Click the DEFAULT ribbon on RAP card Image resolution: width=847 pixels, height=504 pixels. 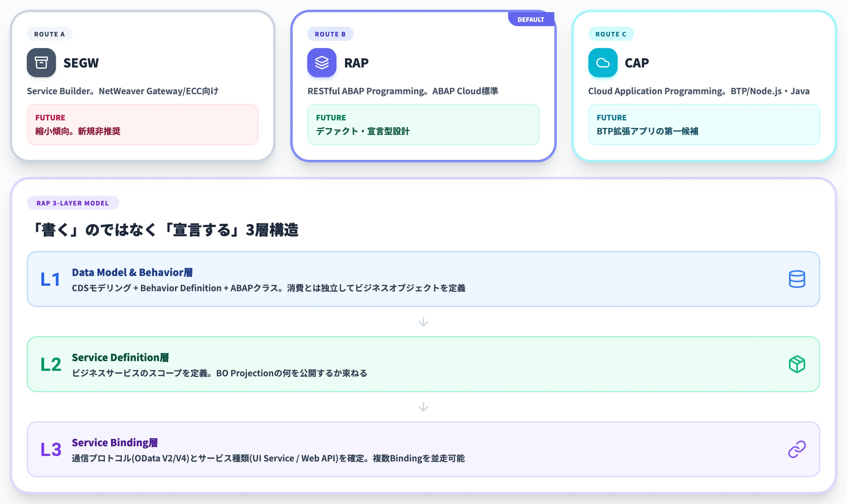point(531,19)
